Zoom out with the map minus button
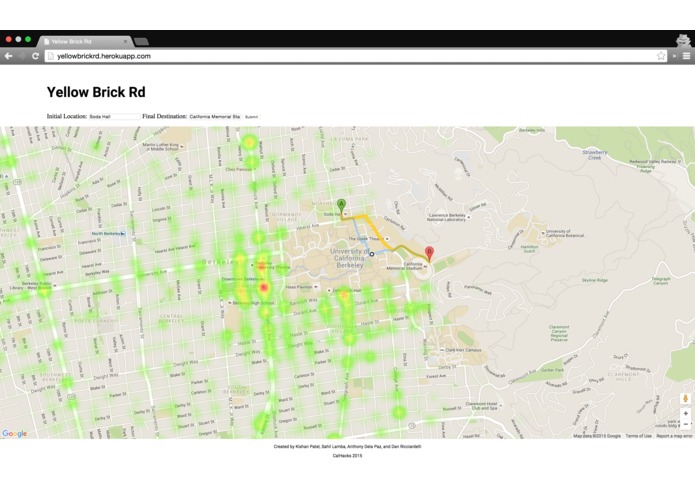This screenshot has width=695, height=494. (x=686, y=424)
